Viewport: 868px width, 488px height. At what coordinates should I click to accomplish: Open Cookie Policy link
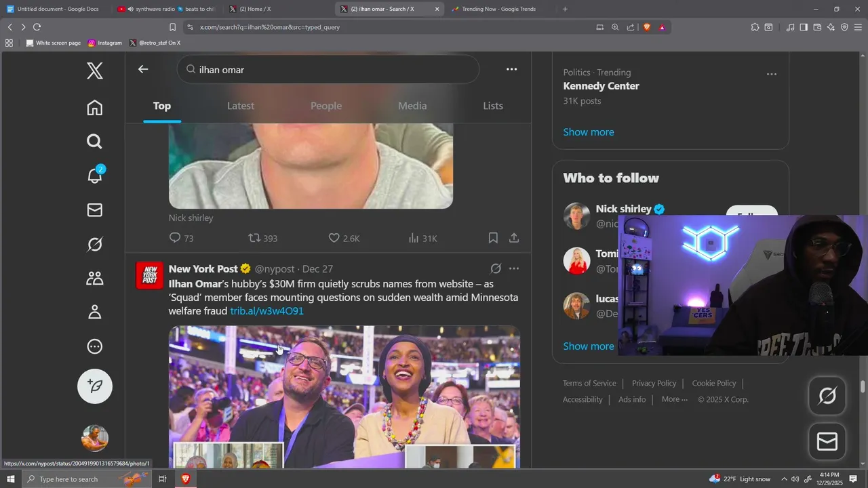pos(713,384)
